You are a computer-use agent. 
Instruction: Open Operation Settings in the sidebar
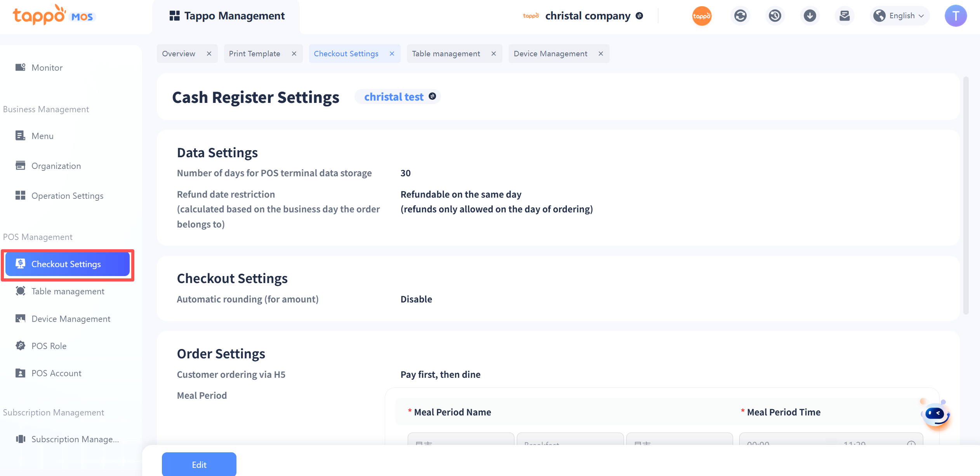(67, 196)
